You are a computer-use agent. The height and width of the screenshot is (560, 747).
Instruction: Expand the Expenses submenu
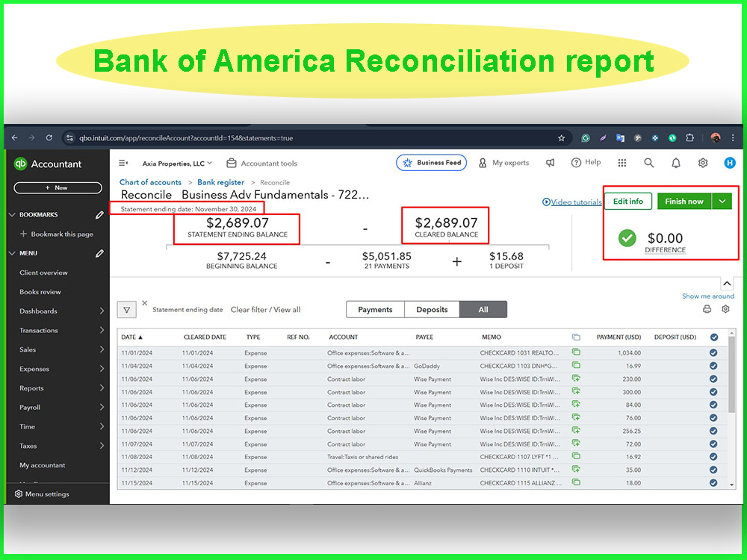pos(102,369)
